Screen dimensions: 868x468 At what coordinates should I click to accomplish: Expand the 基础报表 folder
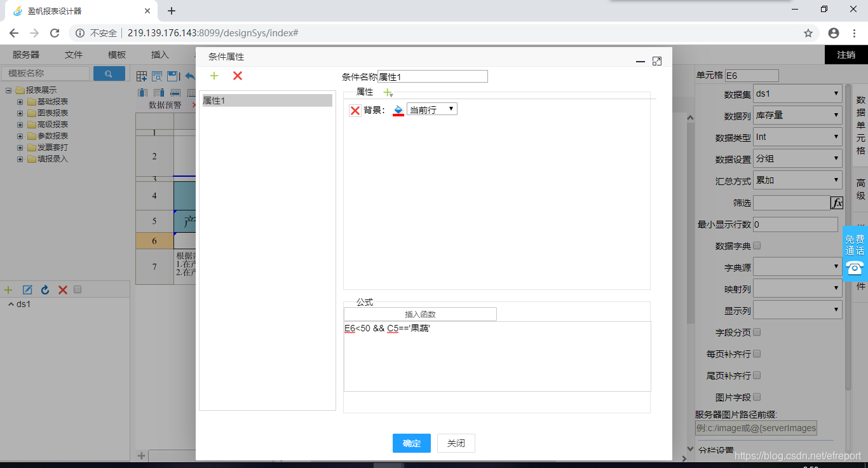point(20,102)
